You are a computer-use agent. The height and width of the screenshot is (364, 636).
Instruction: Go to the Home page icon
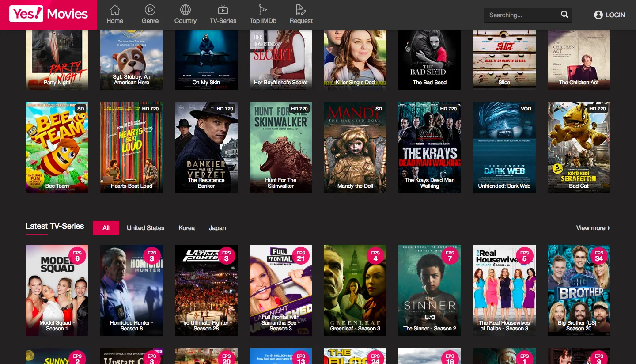115,10
